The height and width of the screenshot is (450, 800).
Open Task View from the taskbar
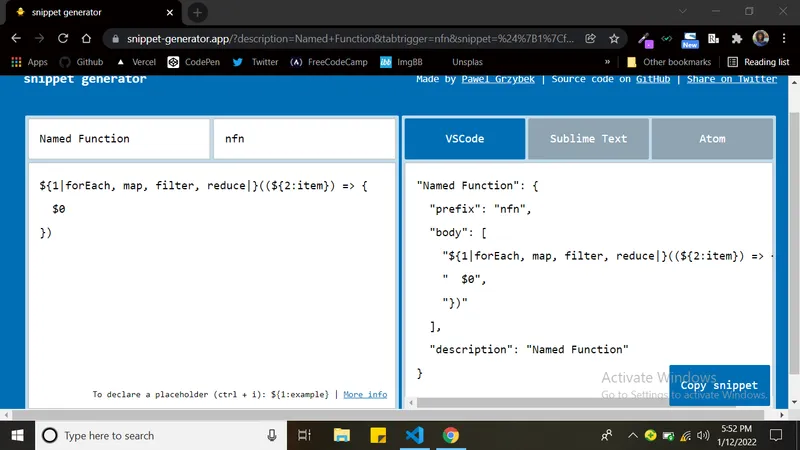point(305,436)
